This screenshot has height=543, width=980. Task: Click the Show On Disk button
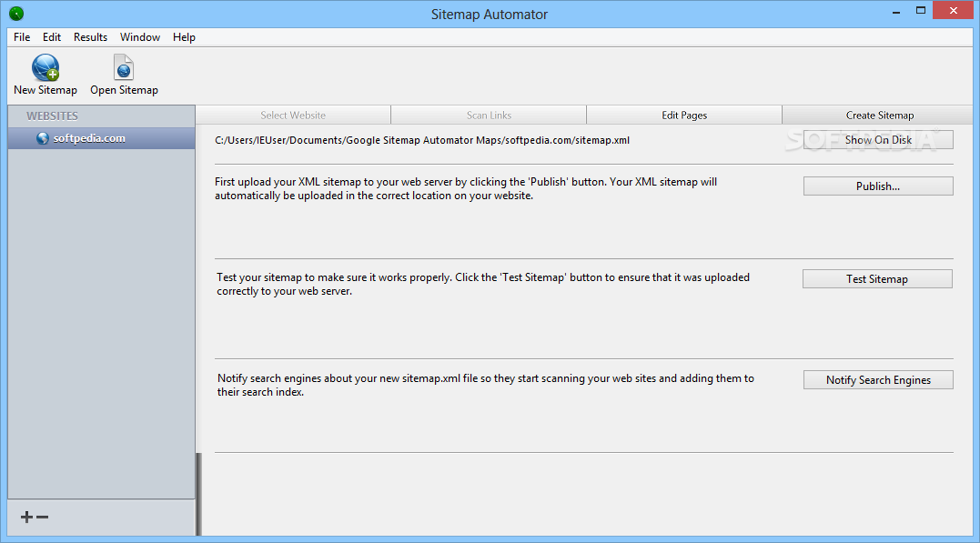878,140
